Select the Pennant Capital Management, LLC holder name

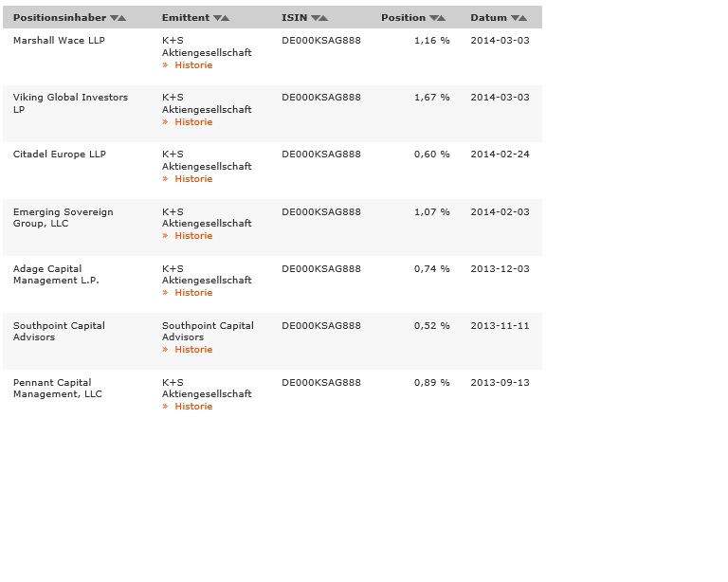(x=58, y=388)
